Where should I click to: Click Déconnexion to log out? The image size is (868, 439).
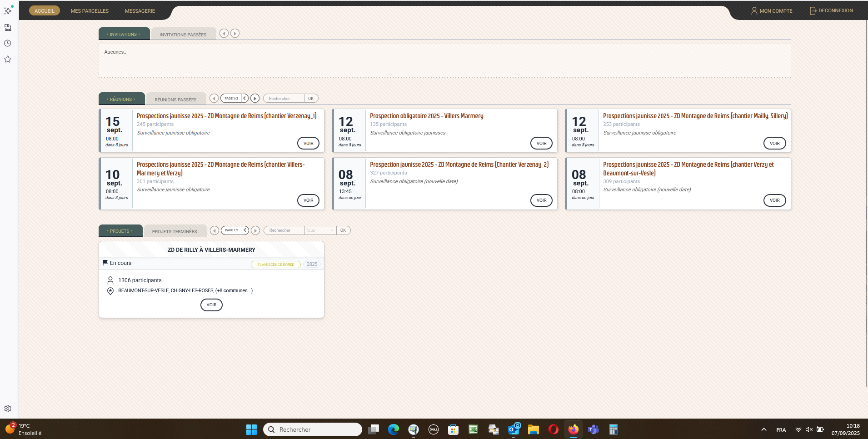(831, 10)
